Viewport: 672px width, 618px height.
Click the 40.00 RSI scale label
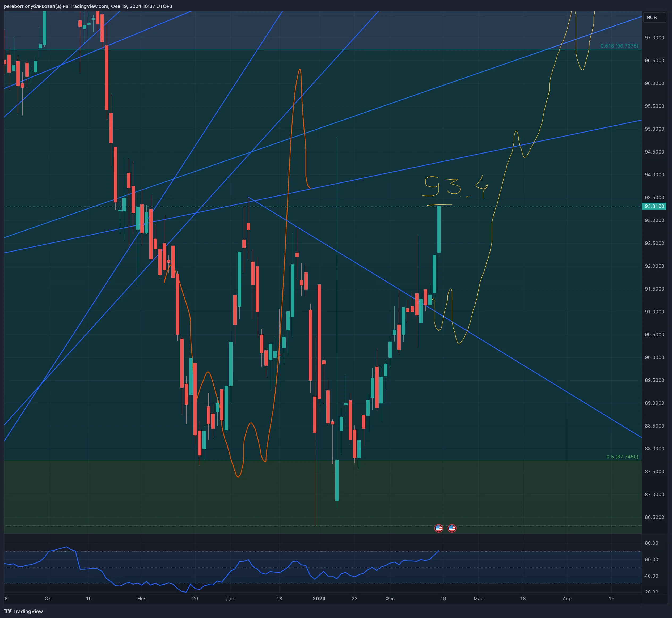(651, 576)
